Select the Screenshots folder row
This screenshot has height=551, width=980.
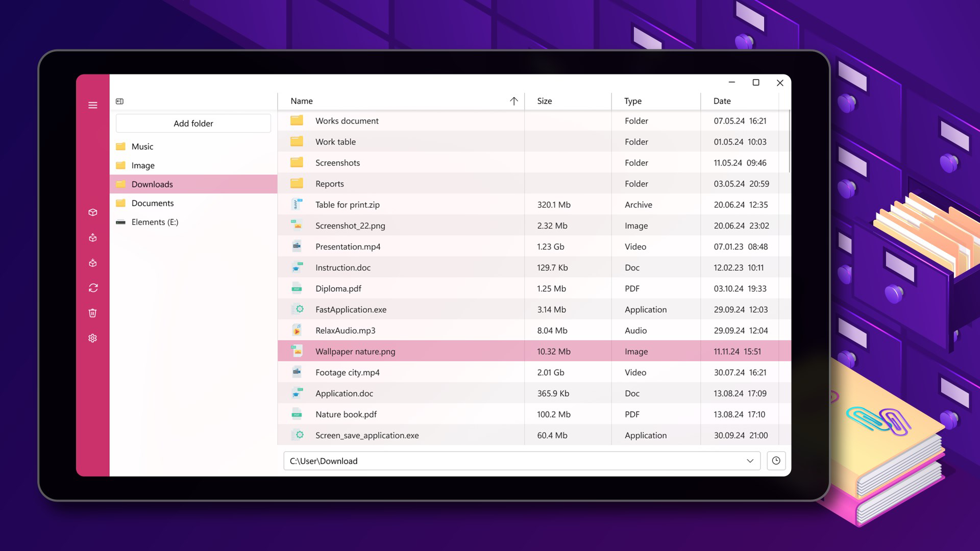click(x=534, y=163)
